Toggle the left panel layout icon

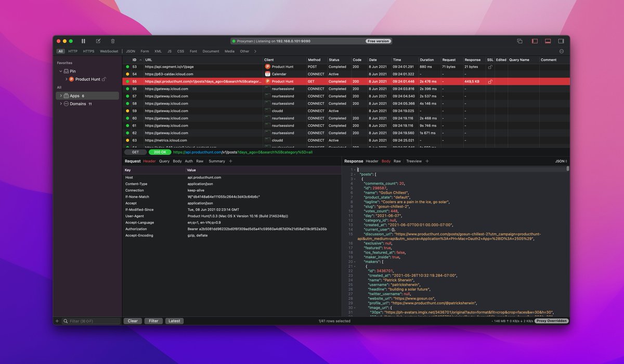(534, 41)
